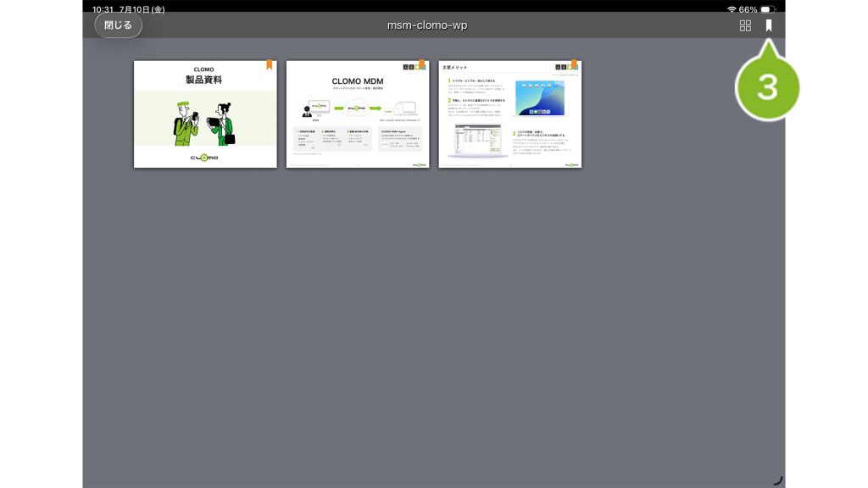Image resolution: width=868 pixels, height=488 pixels.
Task: Open the 主要メリット page thumbnail
Action: [509, 114]
